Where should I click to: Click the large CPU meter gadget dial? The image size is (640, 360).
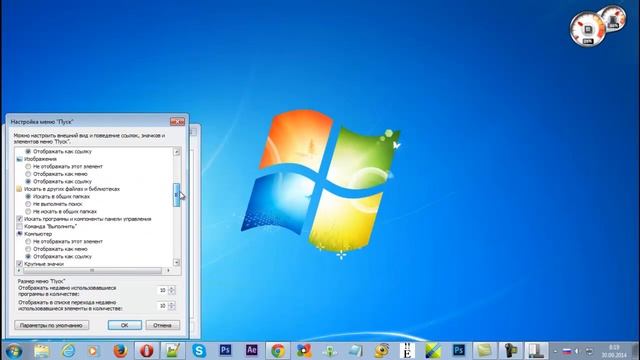click(588, 29)
